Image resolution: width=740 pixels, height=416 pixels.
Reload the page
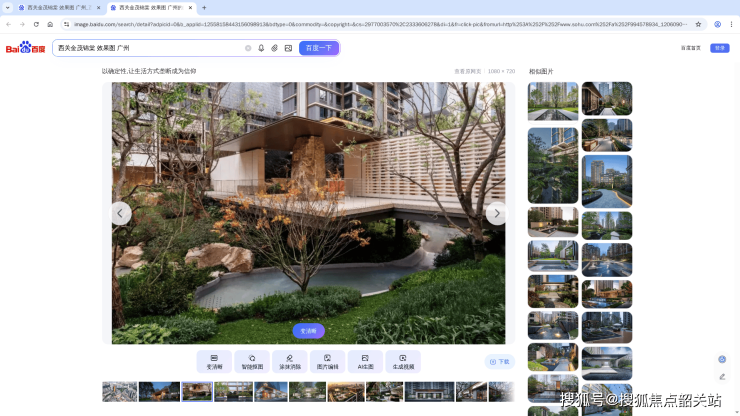(36, 24)
